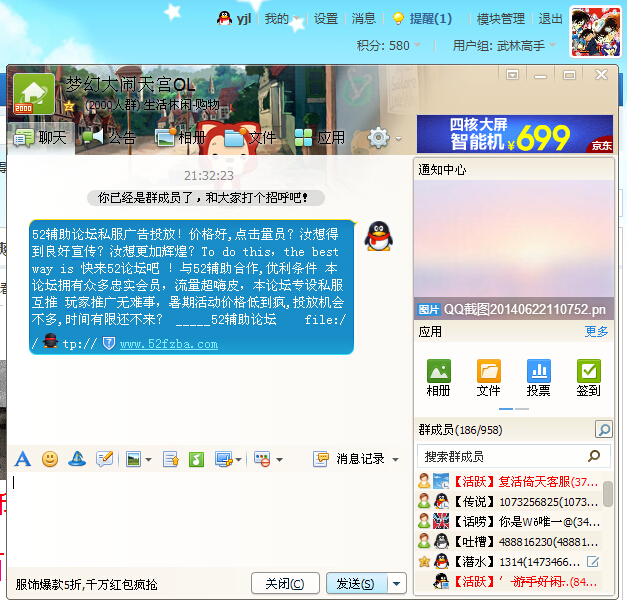Open the 投票 voting app
Screen dimensions: 627x600
[x=538, y=378]
